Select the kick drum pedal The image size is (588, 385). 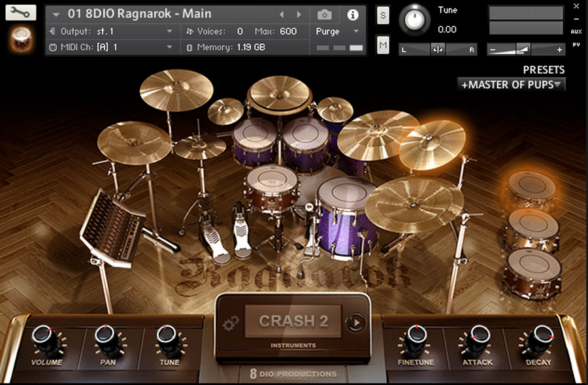(x=242, y=231)
